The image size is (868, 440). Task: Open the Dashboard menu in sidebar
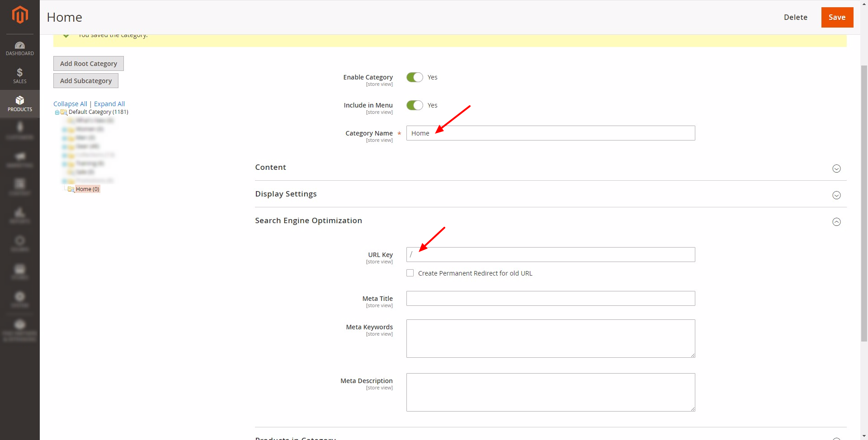pos(20,47)
